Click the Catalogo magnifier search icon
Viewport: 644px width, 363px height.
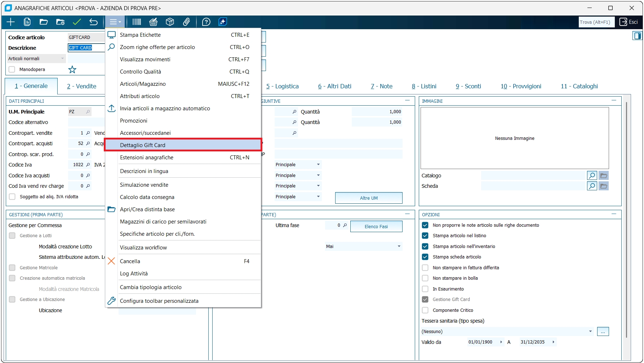coord(592,176)
